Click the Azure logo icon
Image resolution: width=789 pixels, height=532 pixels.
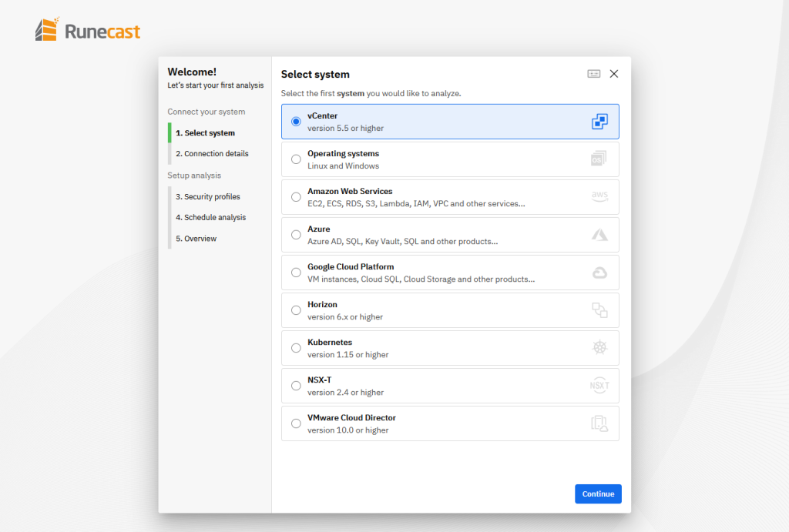coord(599,235)
